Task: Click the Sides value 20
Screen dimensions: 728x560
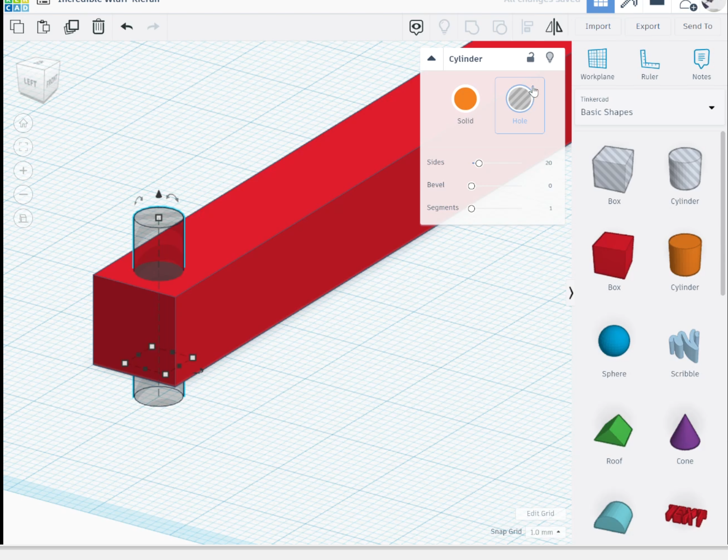Action: (549, 163)
